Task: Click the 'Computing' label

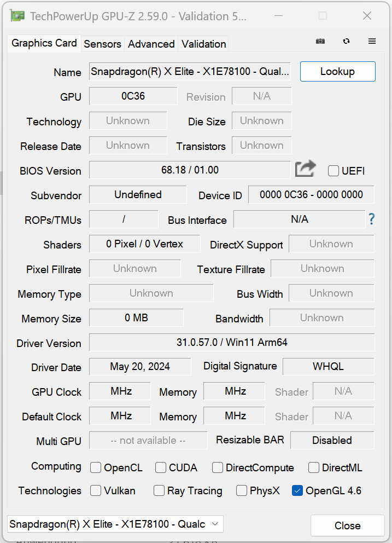Action: click(x=56, y=466)
